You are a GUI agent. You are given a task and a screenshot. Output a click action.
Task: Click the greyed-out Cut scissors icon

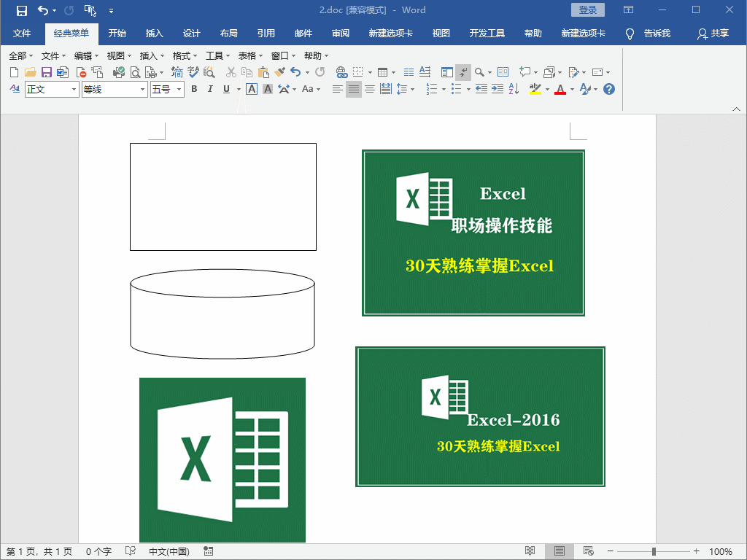tap(231, 72)
